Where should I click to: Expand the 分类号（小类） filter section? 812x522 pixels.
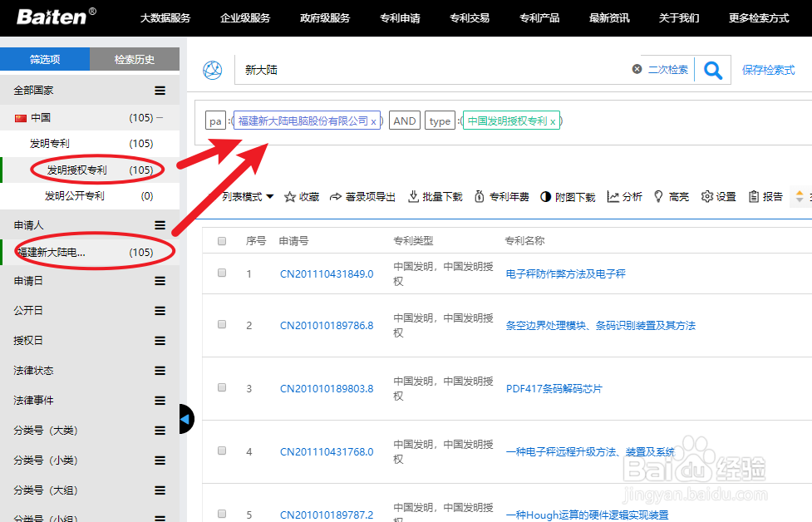point(160,460)
